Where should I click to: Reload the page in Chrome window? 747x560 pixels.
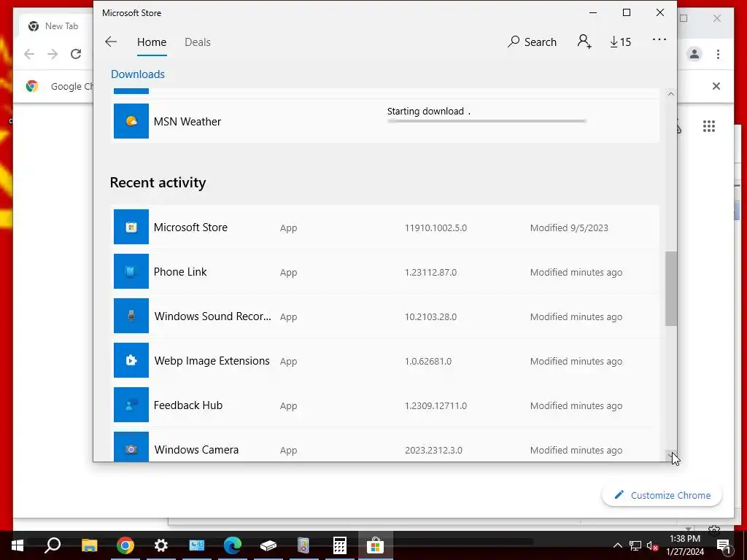76,54
